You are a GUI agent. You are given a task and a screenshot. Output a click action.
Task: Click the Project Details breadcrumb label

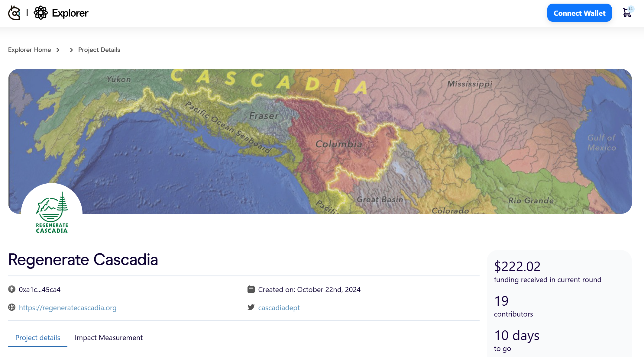(99, 50)
